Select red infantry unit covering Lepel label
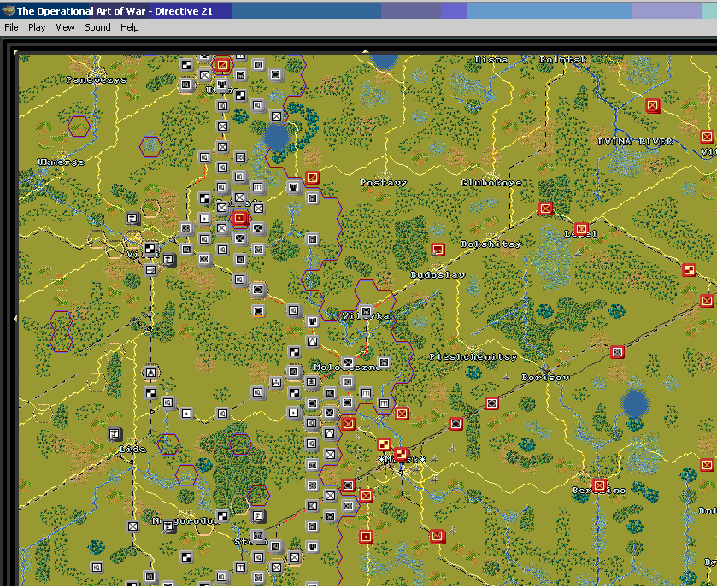The height and width of the screenshot is (588, 717). 581,228
